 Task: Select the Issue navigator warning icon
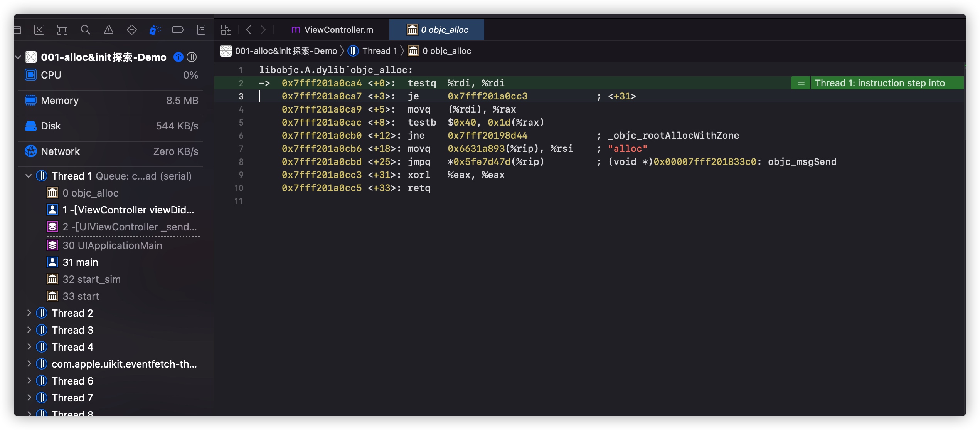pos(109,30)
